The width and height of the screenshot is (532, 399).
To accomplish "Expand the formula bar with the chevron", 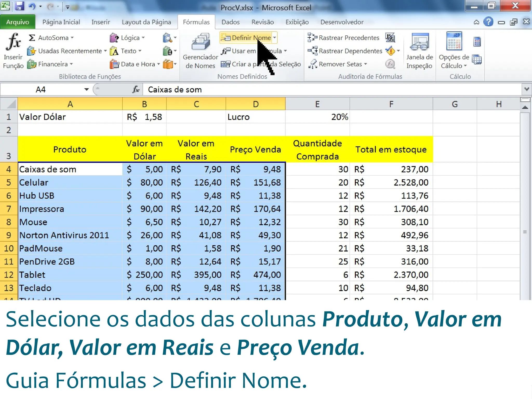I will click(527, 89).
